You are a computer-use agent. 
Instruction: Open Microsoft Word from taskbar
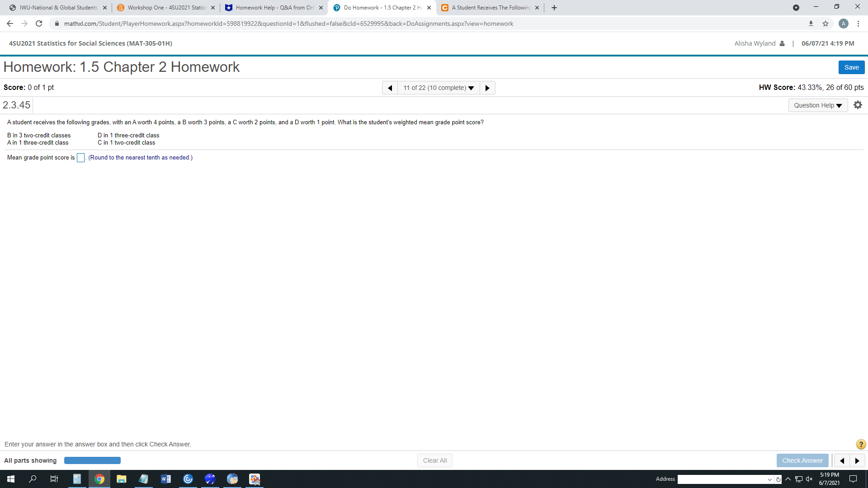point(165,479)
